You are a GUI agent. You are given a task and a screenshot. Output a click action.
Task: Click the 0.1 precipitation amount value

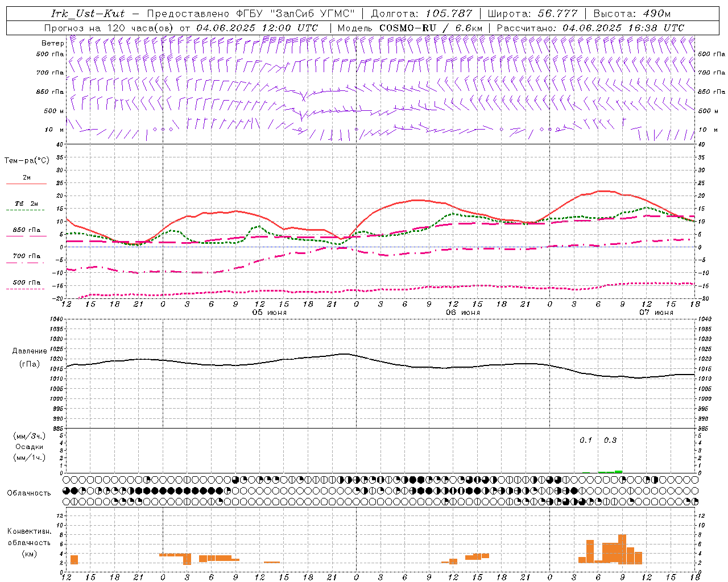[x=586, y=440]
